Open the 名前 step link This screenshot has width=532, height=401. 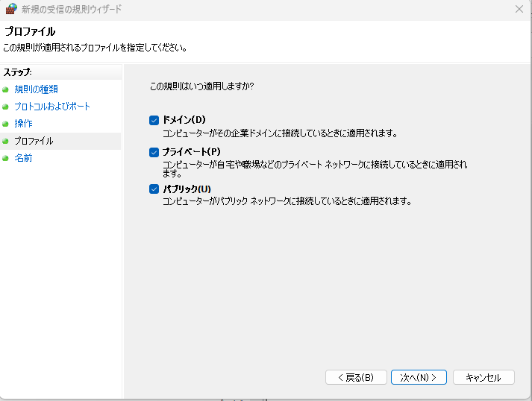point(23,158)
